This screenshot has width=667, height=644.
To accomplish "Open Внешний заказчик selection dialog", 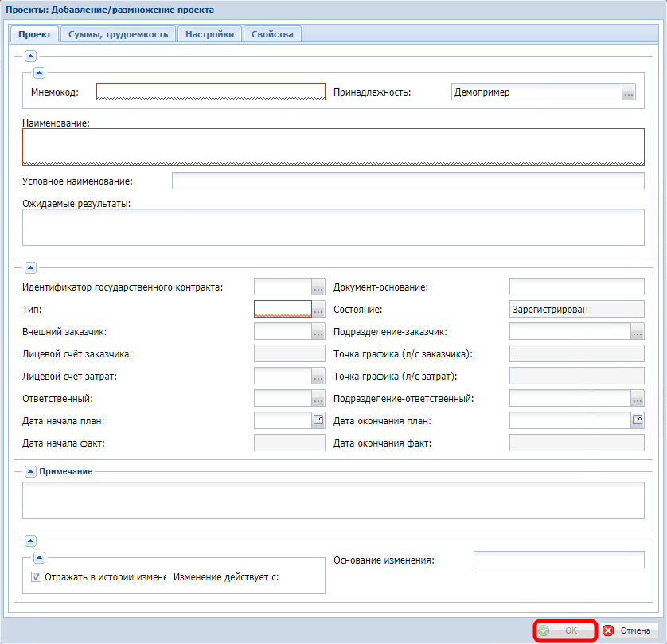I will [318, 331].
